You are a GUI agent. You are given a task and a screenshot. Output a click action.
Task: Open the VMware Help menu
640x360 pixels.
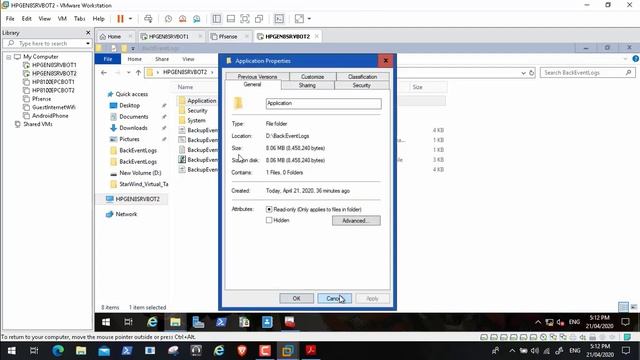click(x=98, y=19)
